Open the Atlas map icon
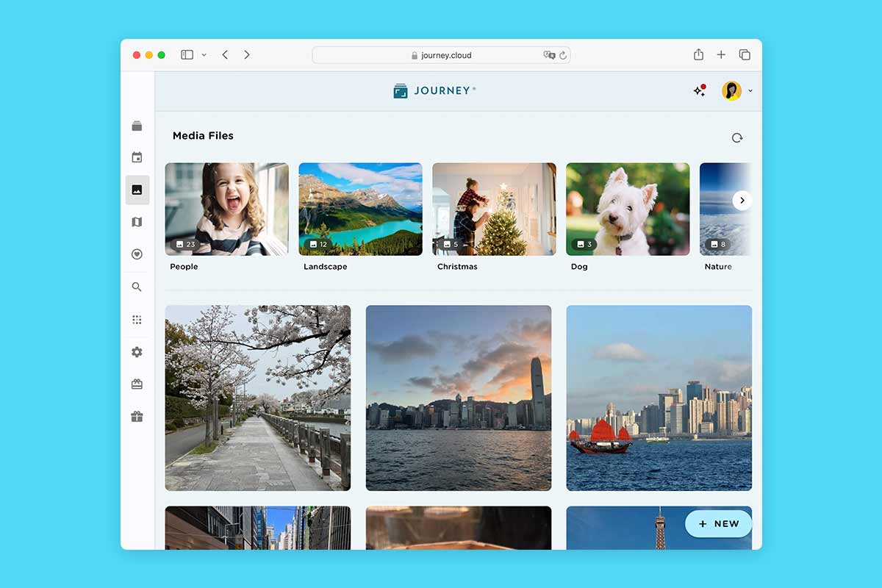Screen dimensions: 882x588 pos(137,221)
